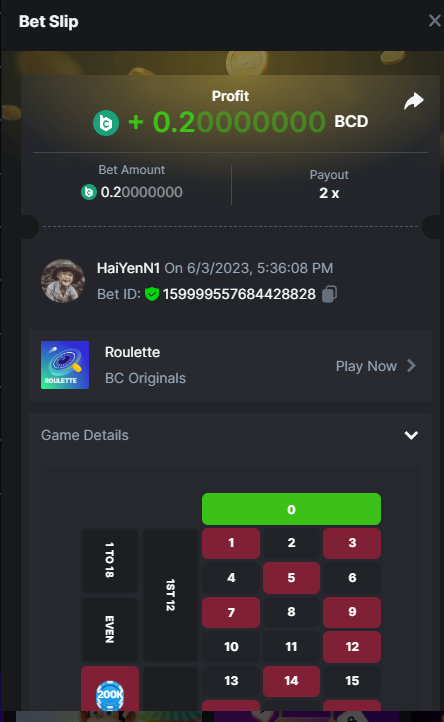Click Play Now link
444x722 pixels.
click(366, 366)
